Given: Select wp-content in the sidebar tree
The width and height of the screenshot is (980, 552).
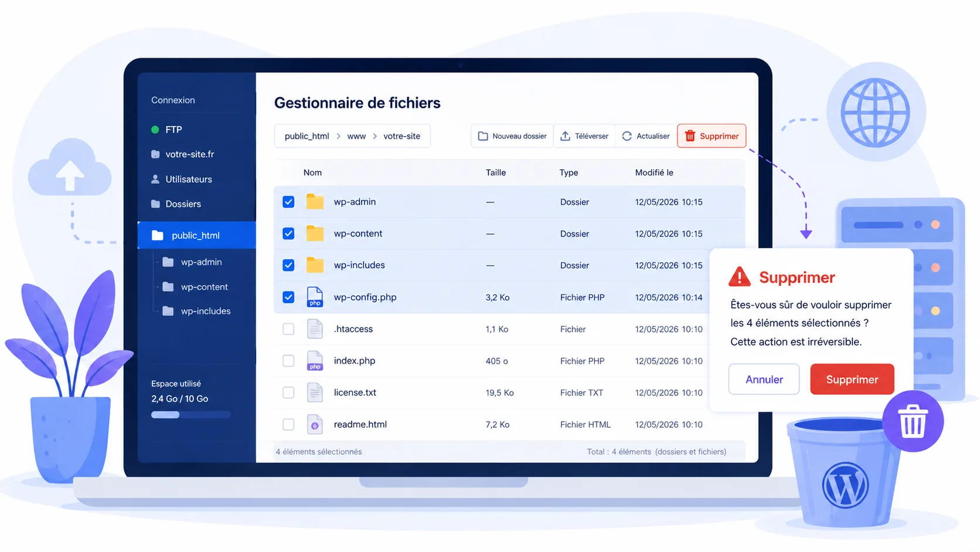Looking at the screenshot, I should [x=204, y=287].
